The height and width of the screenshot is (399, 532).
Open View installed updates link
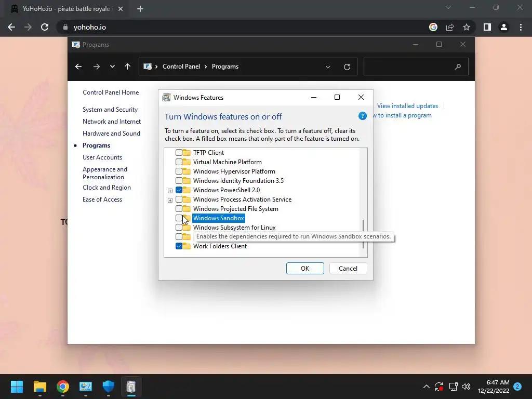(407, 106)
